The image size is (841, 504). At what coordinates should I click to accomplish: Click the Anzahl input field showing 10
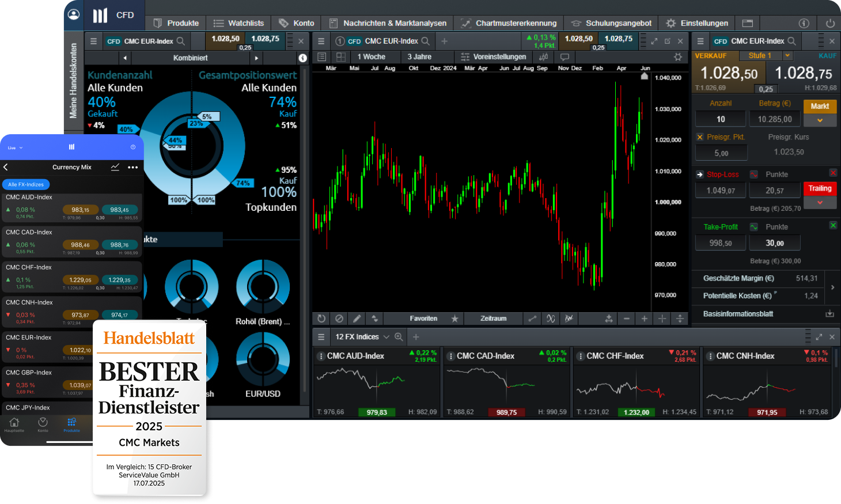coord(721,119)
